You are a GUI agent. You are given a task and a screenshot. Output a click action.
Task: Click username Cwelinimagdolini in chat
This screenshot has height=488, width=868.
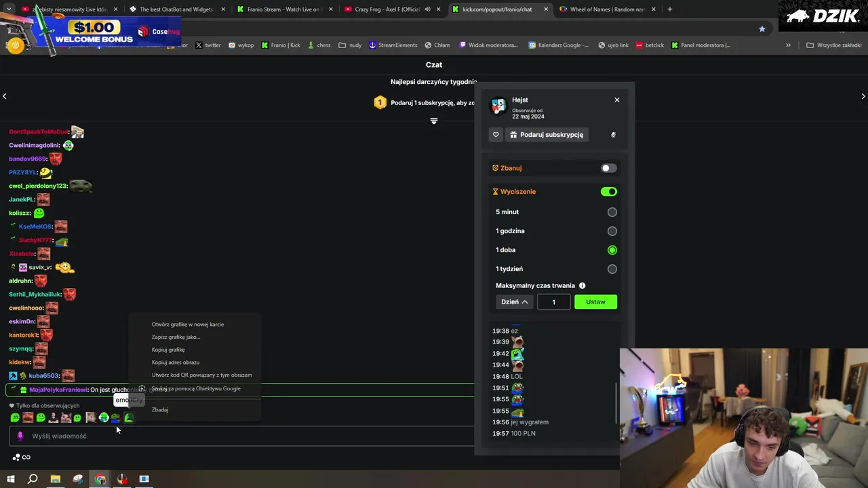coord(34,146)
